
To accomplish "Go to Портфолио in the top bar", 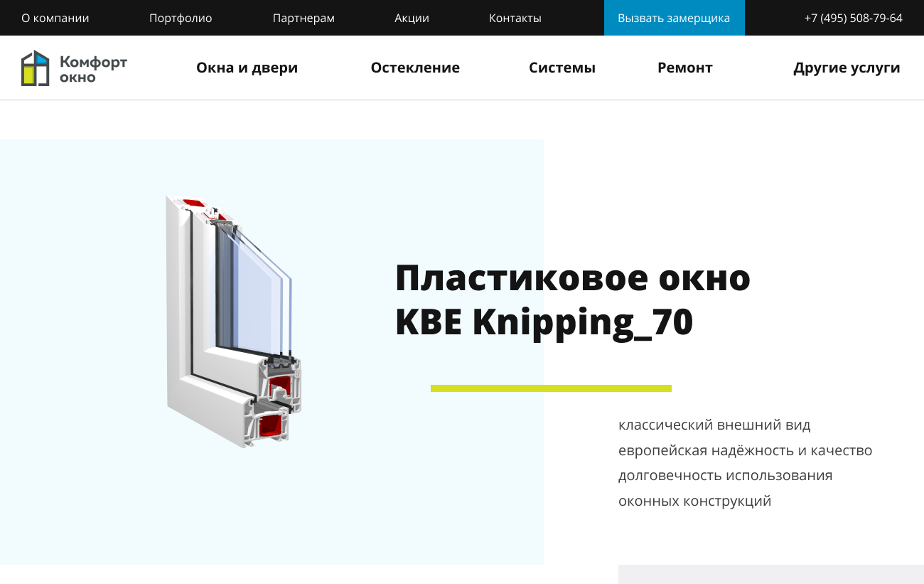I will pos(181,18).
